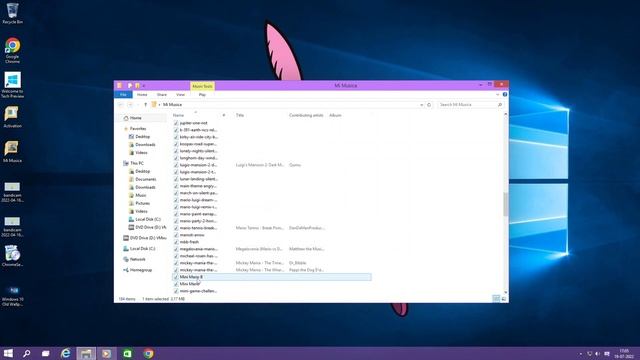This screenshot has height=360, width=640.
Task: Expand the ribbon with the chevron
Action: (498, 94)
